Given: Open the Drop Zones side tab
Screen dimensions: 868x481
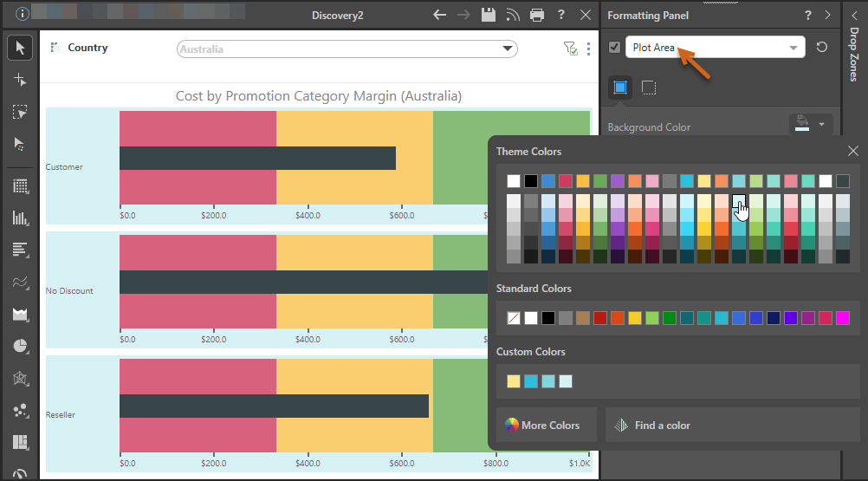Looking at the screenshot, I should [x=854, y=52].
